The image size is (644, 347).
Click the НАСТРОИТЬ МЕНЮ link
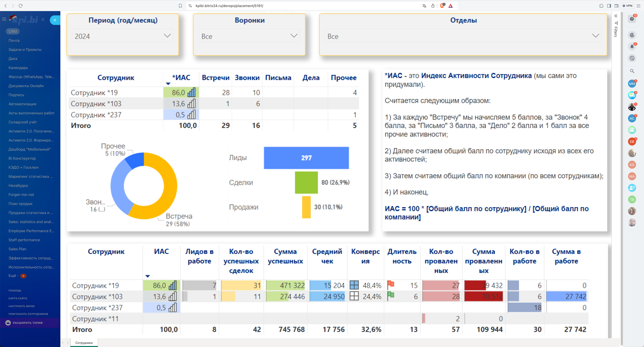(22, 306)
